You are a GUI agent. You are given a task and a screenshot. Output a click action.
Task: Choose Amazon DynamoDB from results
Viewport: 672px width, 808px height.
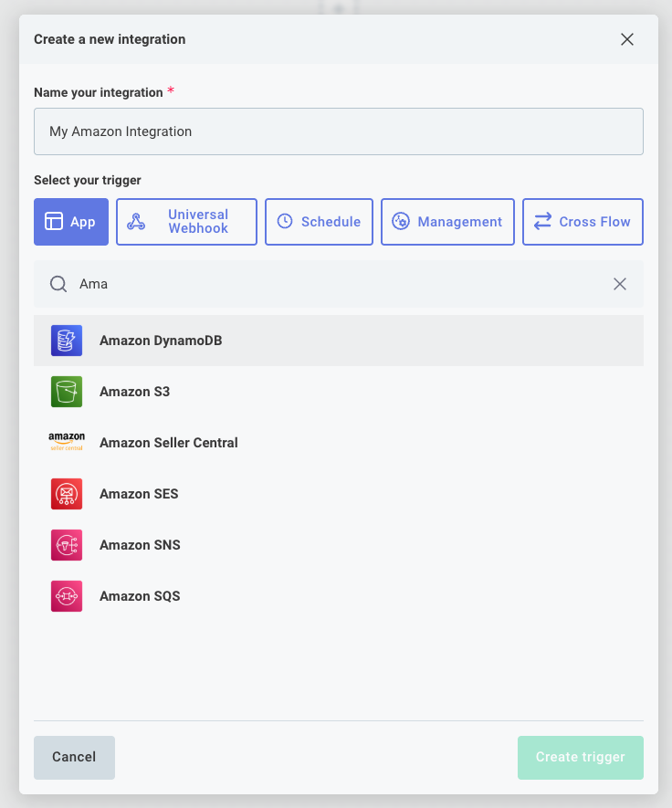click(x=339, y=341)
